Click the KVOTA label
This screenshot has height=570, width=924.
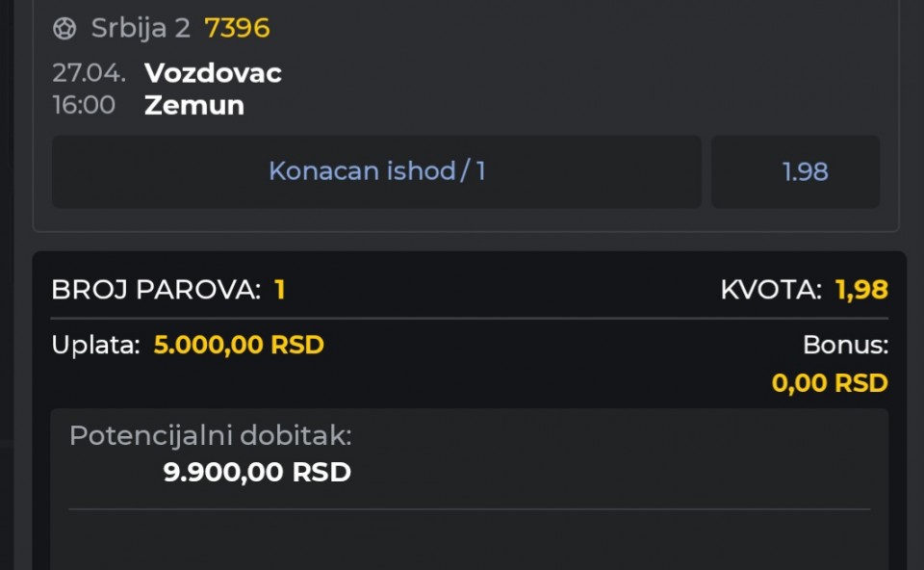click(x=771, y=290)
